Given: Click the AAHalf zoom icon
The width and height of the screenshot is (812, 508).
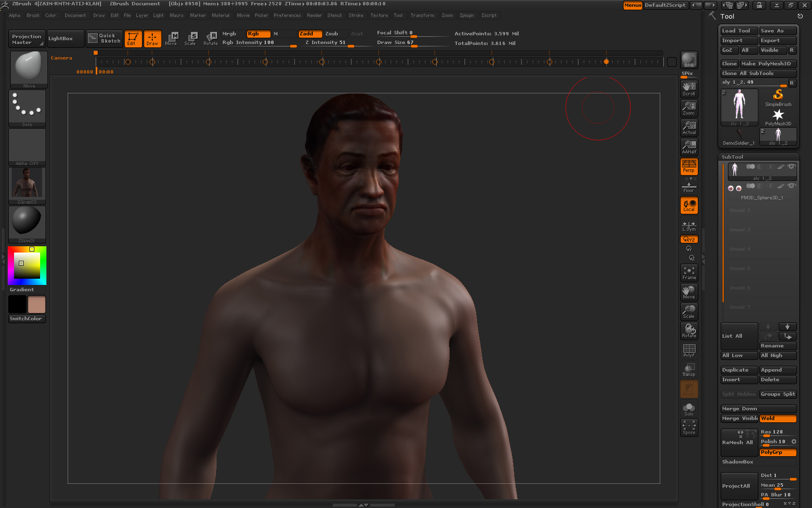Looking at the screenshot, I should click(689, 147).
